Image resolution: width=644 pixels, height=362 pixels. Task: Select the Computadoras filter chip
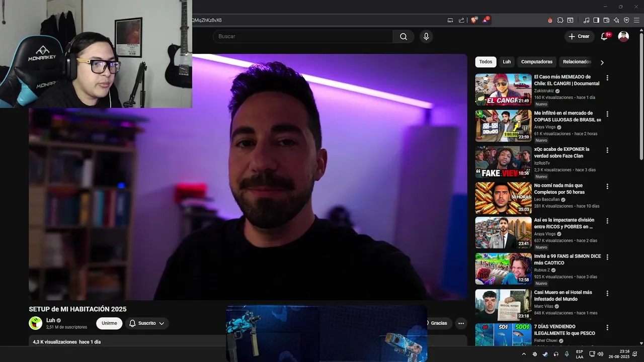pyautogui.click(x=537, y=62)
